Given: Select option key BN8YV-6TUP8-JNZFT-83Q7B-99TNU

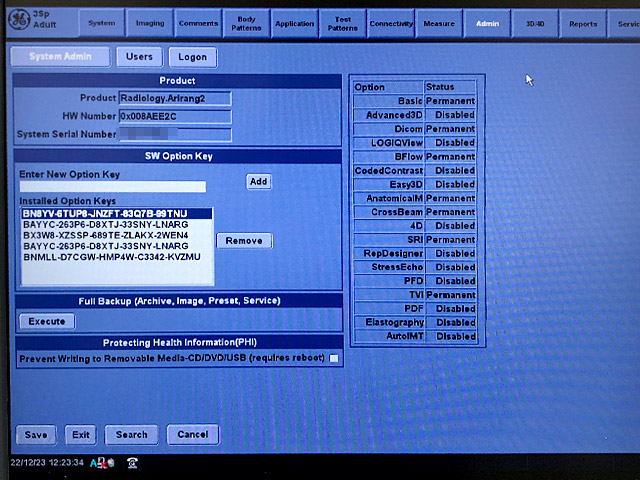Looking at the screenshot, I should (117, 213).
